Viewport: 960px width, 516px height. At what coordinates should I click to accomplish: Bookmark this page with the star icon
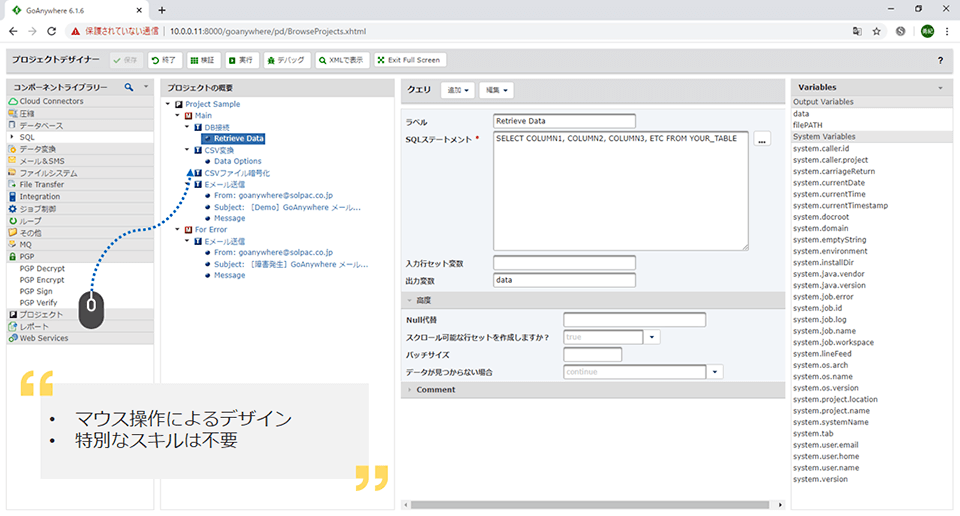[x=877, y=31]
